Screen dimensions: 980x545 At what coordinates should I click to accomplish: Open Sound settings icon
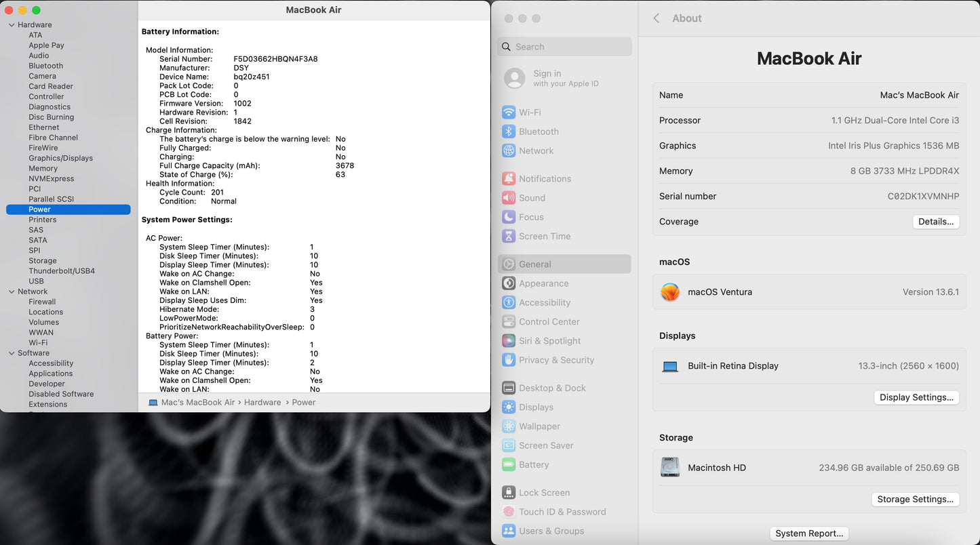click(509, 198)
